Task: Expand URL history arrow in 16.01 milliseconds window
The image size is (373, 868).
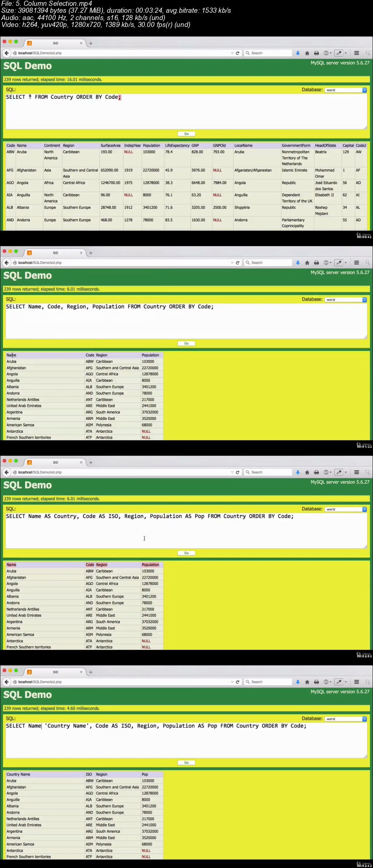Action: [232, 53]
